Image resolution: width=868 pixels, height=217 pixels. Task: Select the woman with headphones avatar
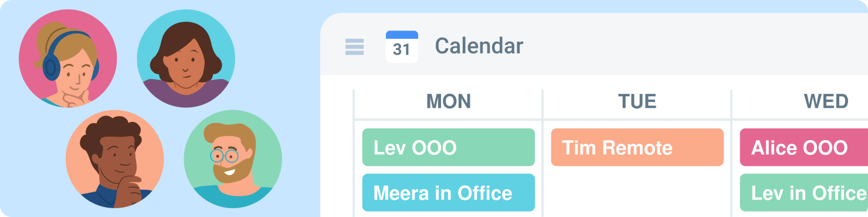point(68,59)
